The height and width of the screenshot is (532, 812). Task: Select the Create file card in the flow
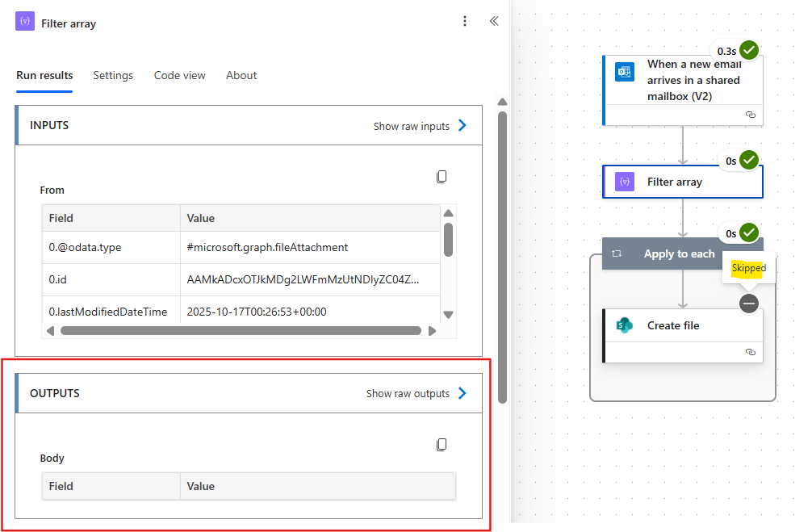(683, 325)
